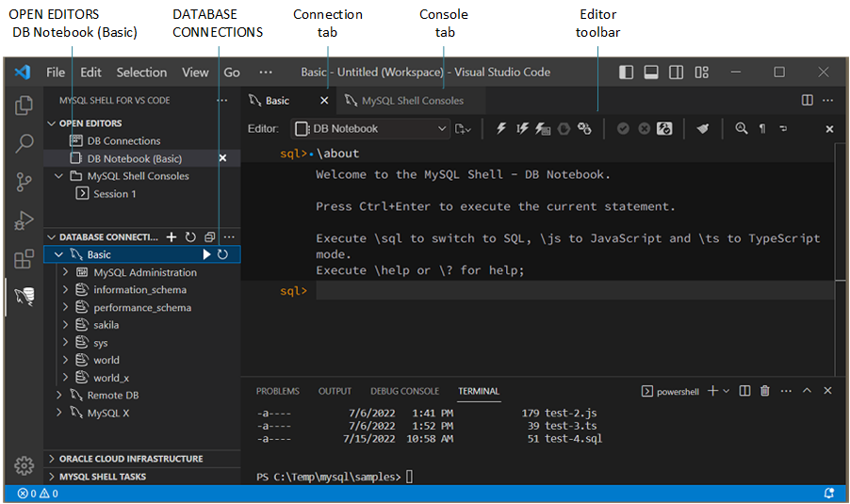The height and width of the screenshot is (504, 850).
Task: Click the empty sql prompt input line
Action: pyautogui.click(x=565, y=291)
